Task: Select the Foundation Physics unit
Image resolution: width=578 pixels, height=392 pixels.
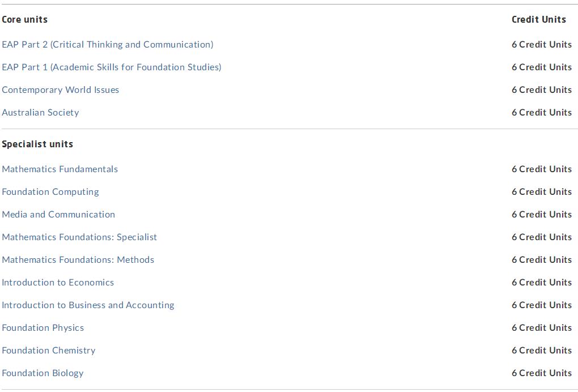Action: 43,328
